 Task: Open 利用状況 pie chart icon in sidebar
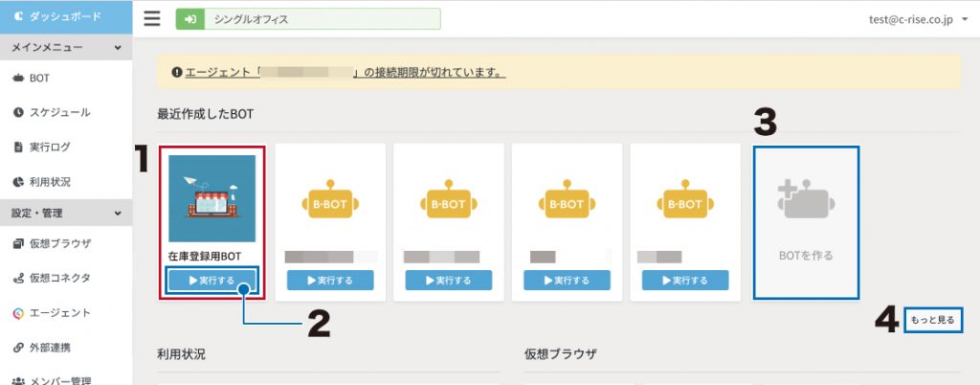click(18, 182)
